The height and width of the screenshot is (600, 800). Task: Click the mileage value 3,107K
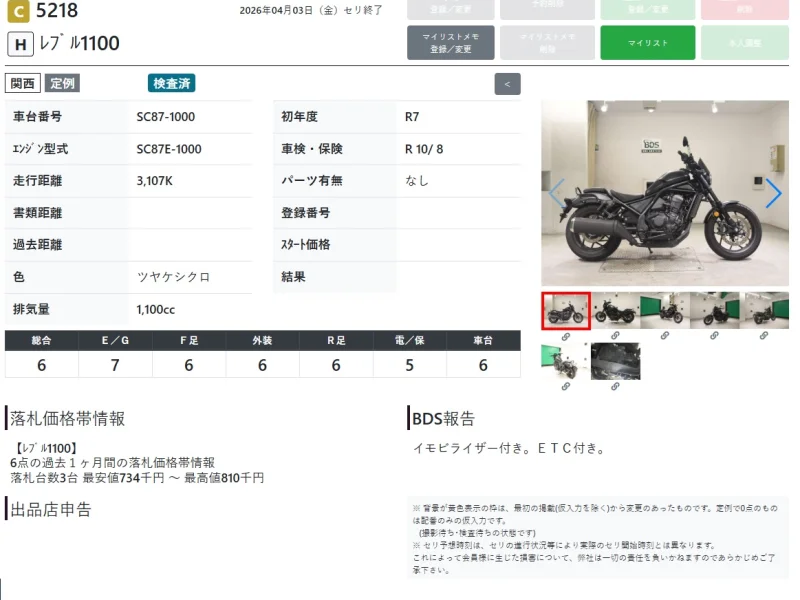click(155, 181)
